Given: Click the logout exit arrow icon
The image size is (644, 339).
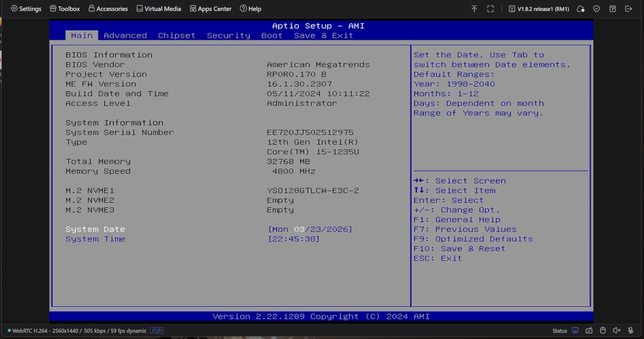Looking at the screenshot, I should [x=629, y=9].
